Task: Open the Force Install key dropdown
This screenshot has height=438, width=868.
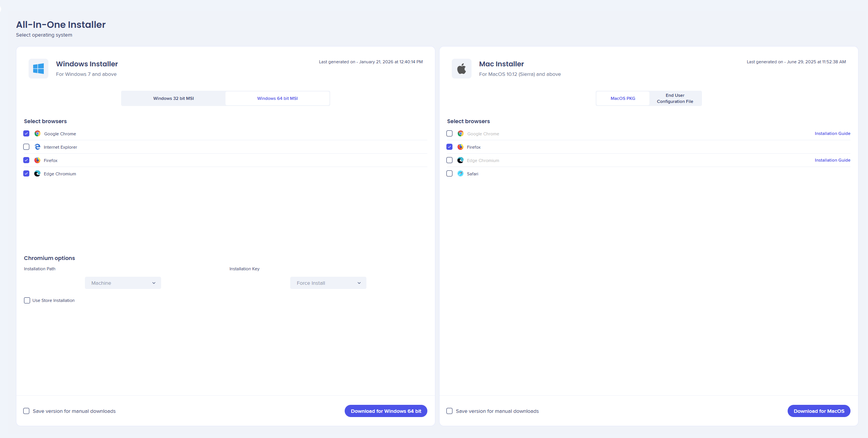Action: [x=328, y=283]
